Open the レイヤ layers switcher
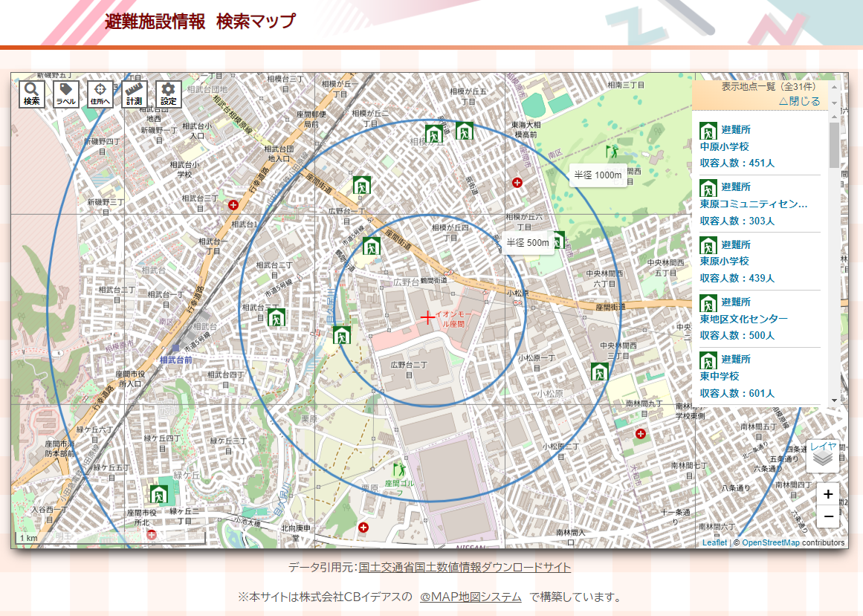The width and height of the screenshot is (863, 616). pyautogui.click(x=822, y=455)
